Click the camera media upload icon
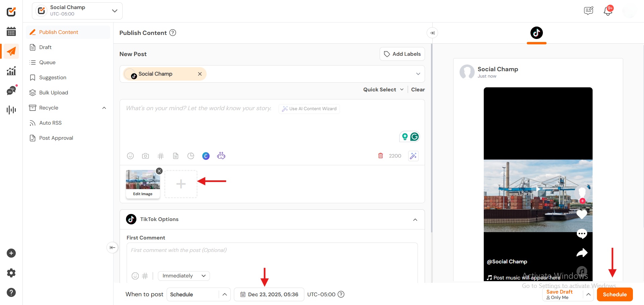 [x=145, y=156]
